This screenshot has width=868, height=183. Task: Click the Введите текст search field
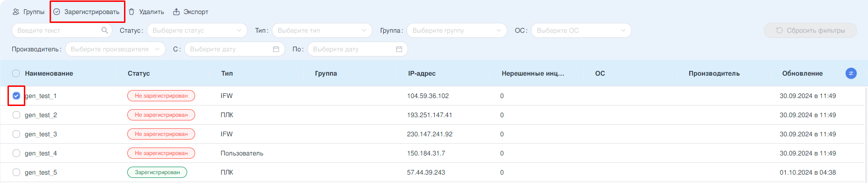coord(62,30)
